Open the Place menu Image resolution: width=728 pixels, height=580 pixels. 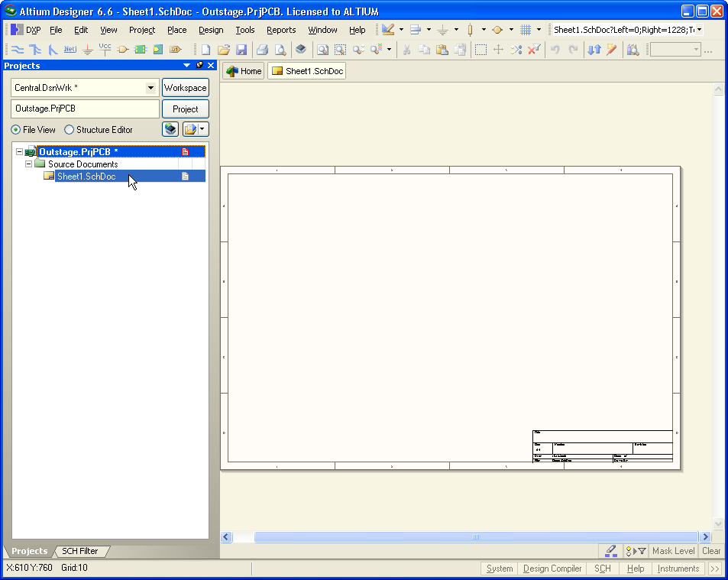pyautogui.click(x=176, y=30)
